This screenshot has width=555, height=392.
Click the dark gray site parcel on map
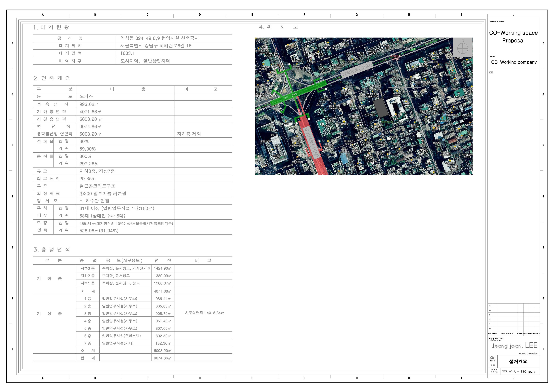point(381,108)
